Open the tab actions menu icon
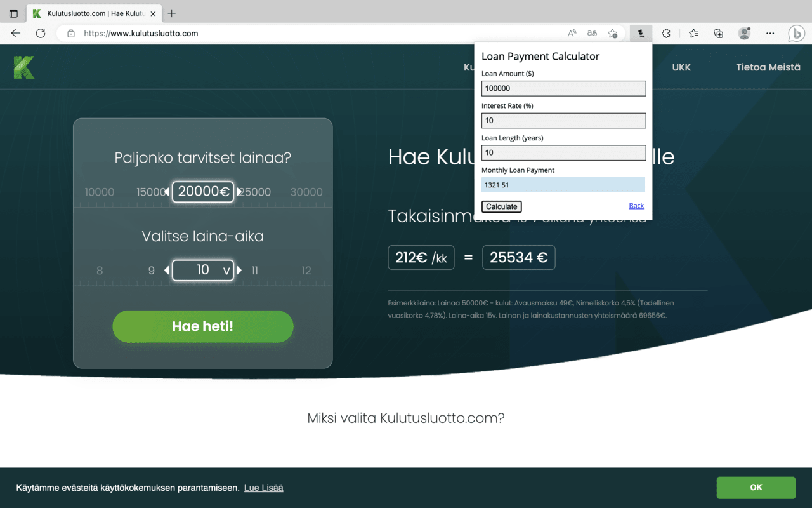This screenshot has width=812, height=508. point(13,13)
